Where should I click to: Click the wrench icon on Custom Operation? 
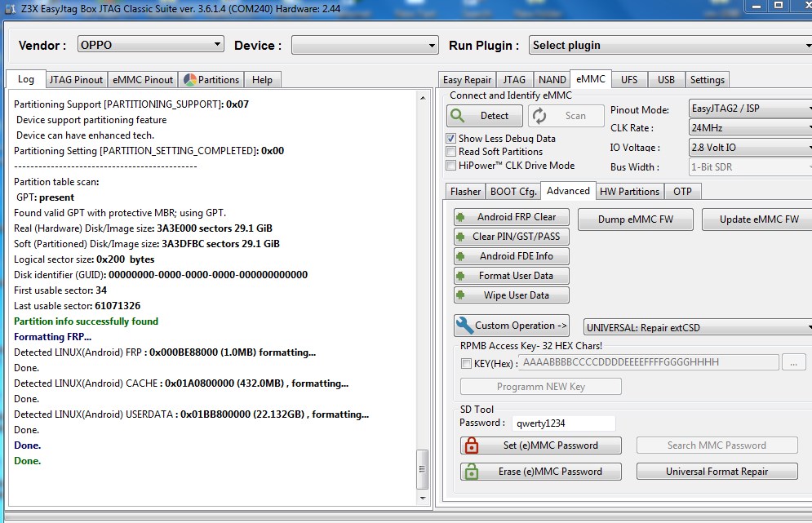pyautogui.click(x=464, y=326)
